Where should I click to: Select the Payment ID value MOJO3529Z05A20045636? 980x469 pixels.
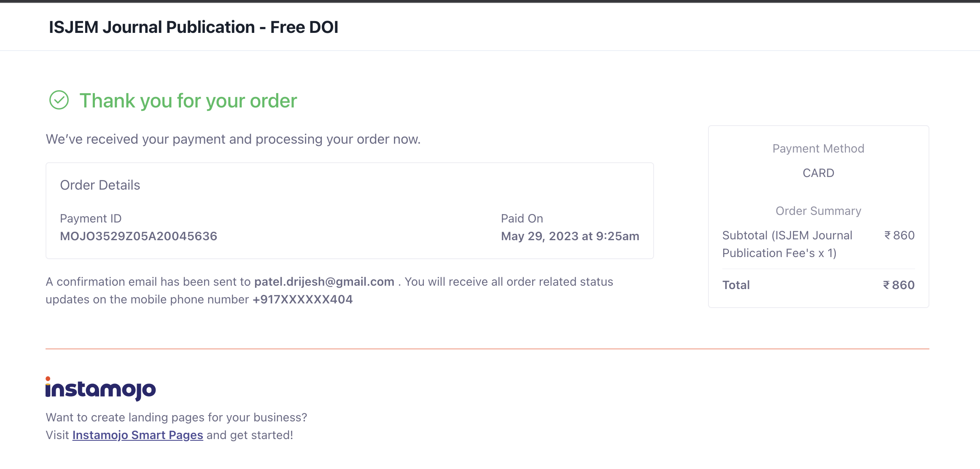point(138,236)
